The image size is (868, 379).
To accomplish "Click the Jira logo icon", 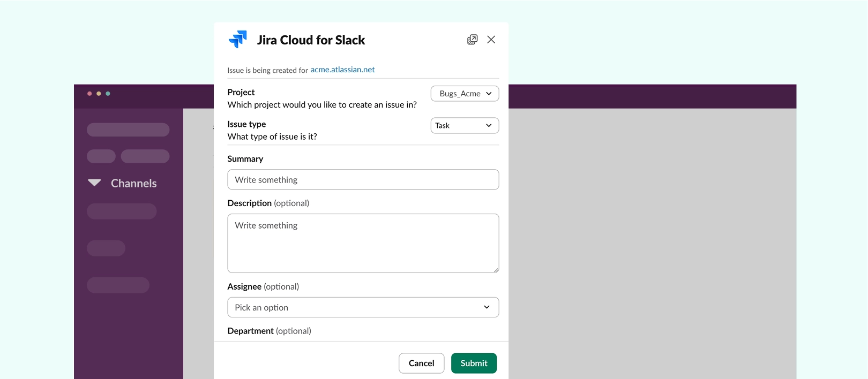I will coord(238,39).
